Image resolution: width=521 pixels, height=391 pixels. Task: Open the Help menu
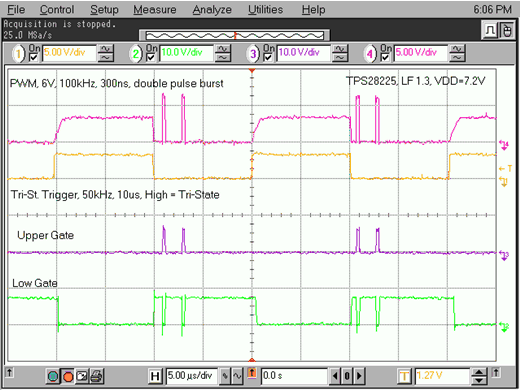[x=313, y=9]
